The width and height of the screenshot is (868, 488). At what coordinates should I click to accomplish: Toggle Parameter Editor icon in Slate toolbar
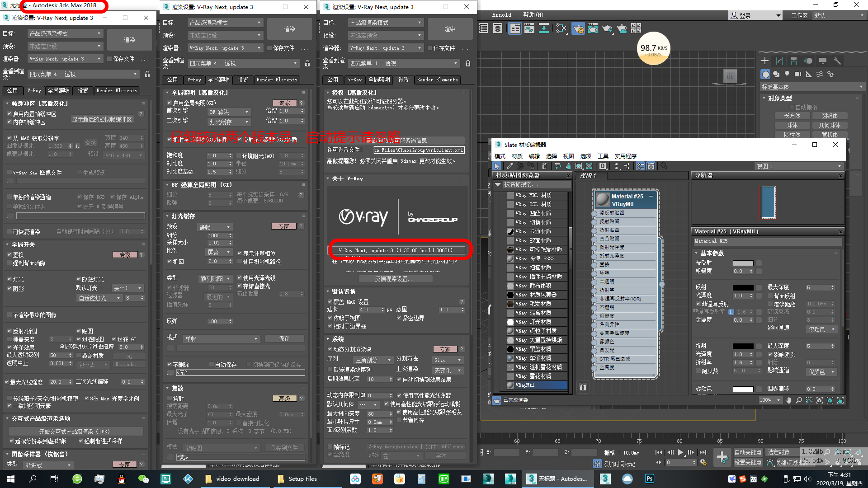click(x=651, y=166)
